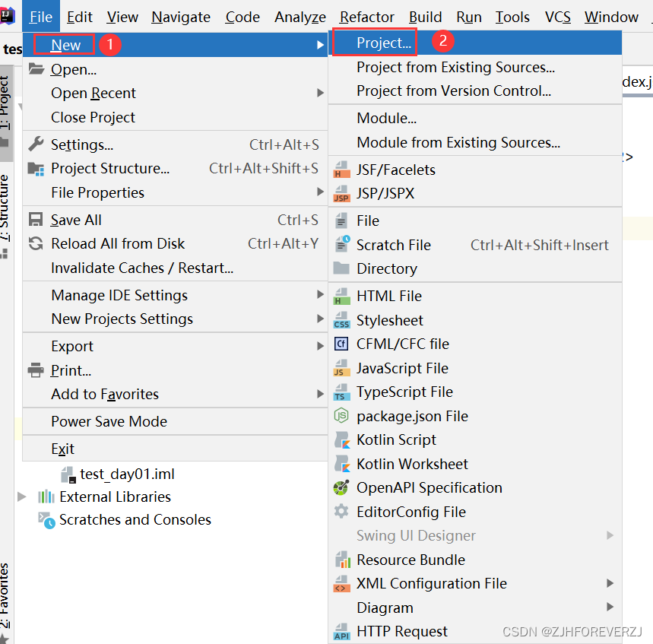The image size is (653, 644).
Task: Click the IntelliJ IDEA logo icon
Action: coord(7,16)
